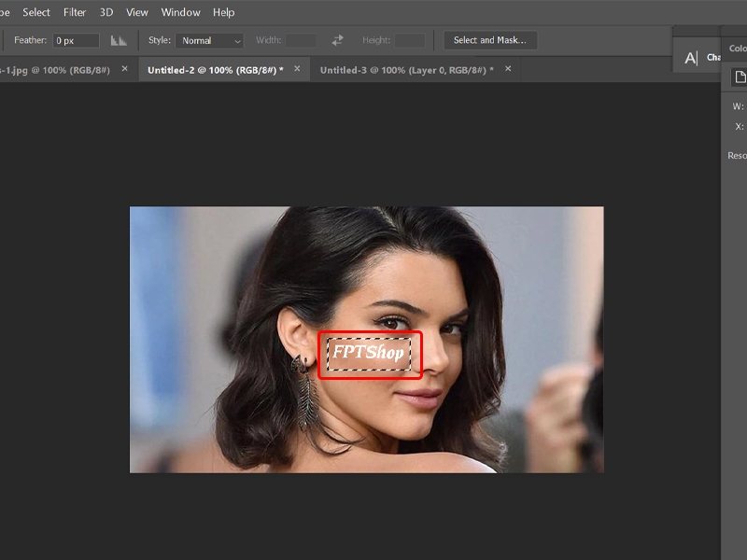Open the Select menu
The height and width of the screenshot is (560, 747).
click(x=35, y=12)
